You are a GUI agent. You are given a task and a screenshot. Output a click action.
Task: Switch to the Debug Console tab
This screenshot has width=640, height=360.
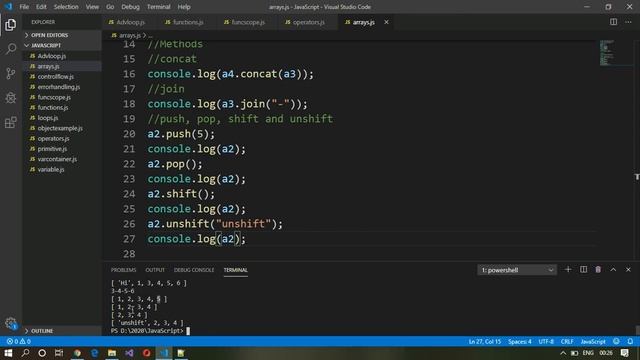[194, 270]
